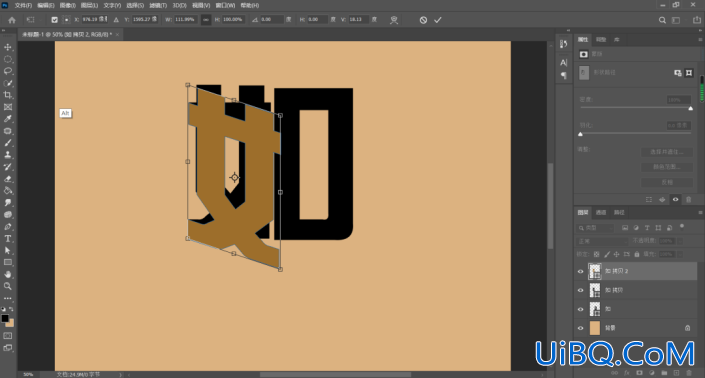Select the Lasso tool
705x378 pixels.
coord(8,71)
